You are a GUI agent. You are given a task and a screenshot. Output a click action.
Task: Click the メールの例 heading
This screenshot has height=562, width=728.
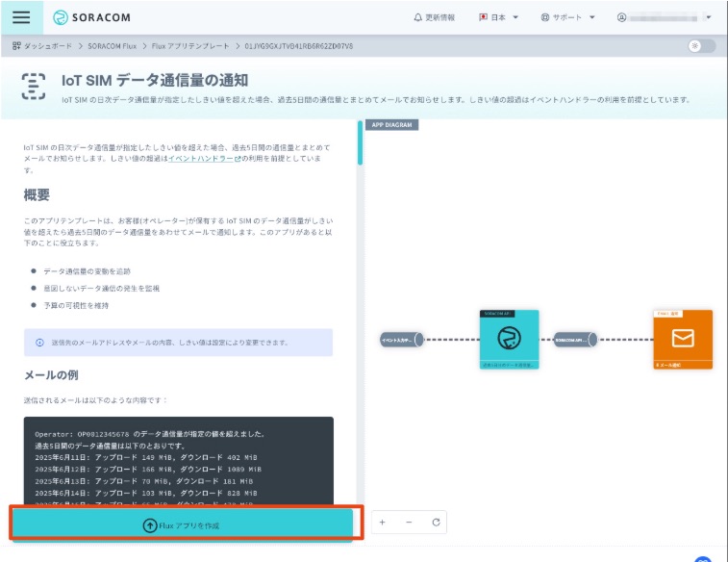point(51,374)
